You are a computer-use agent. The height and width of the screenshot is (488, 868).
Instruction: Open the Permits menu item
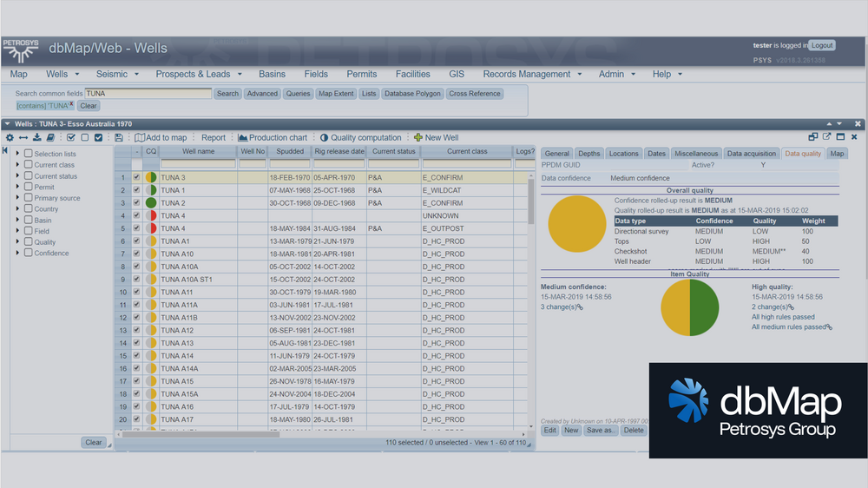pyautogui.click(x=361, y=74)
